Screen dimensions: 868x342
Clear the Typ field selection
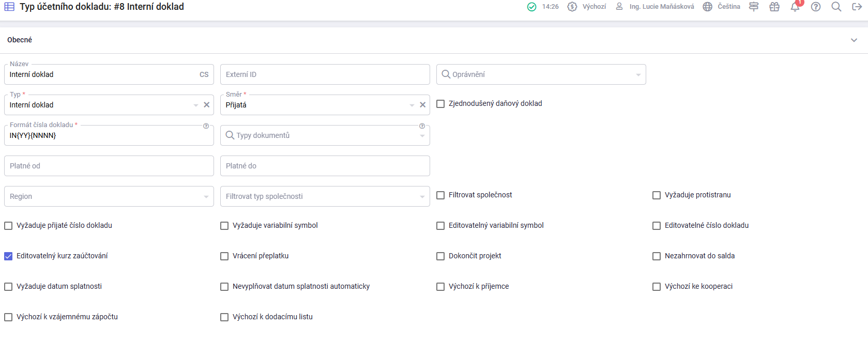coord(206,105)
